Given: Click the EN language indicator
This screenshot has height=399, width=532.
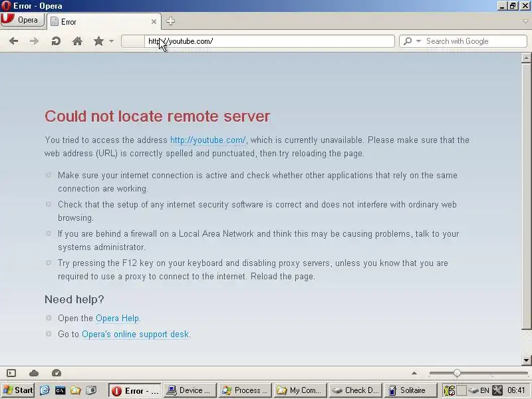Looking at the screenshot, I should point(485,390).
